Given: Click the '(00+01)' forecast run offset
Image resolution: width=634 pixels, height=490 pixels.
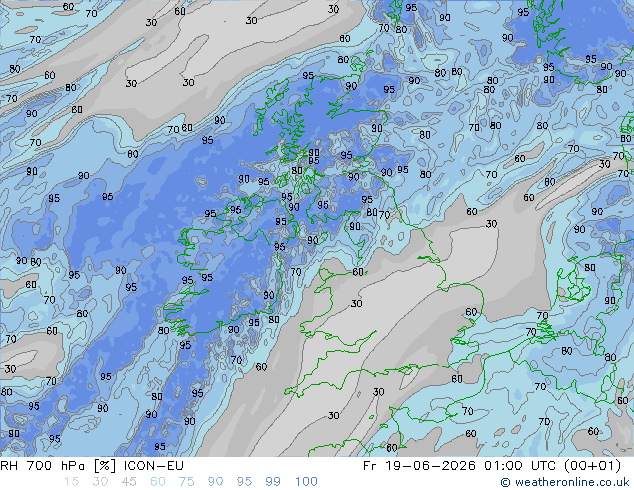Looking at the screenshot, I should tap(592, 466).
